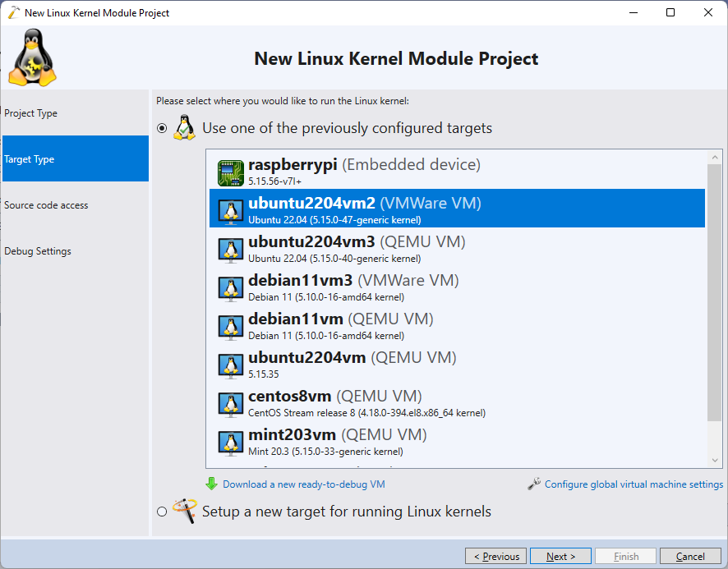
Task: Open the Debug Settings wizard step
Action: (x=38, y=251)
